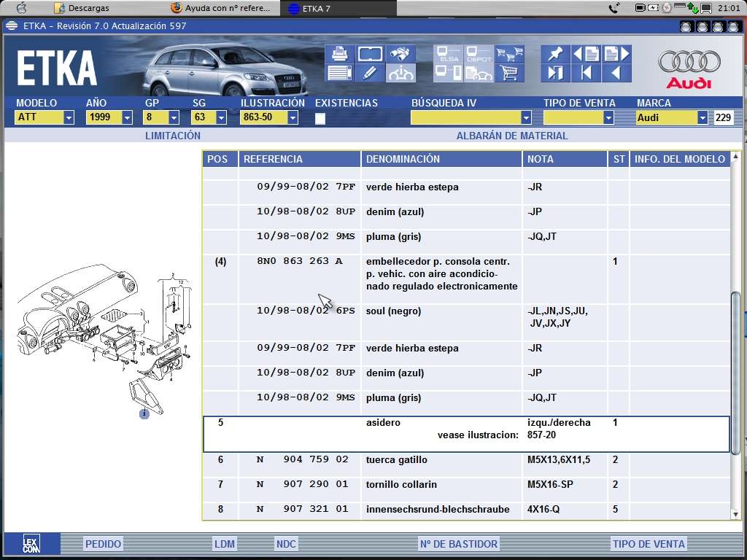Viewport: 747px width, 560px height.
Task: Toggle the EXISTENCIAS checkbox
Action: (x=320, y=118)
